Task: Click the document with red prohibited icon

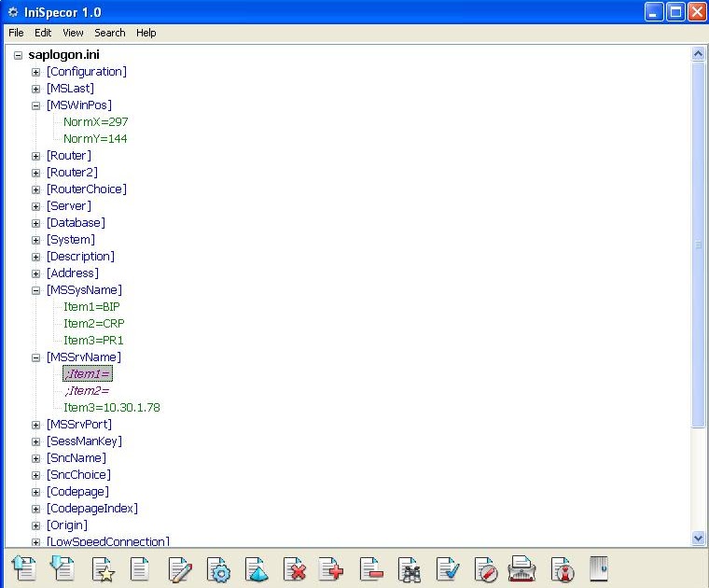Action: tap(486, 570)
